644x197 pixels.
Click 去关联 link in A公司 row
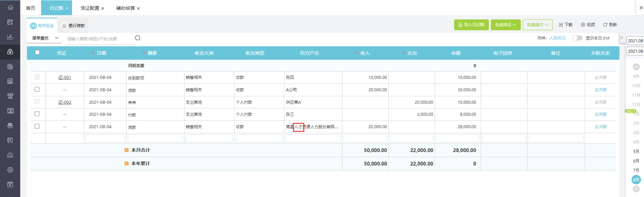pos(600,90)
